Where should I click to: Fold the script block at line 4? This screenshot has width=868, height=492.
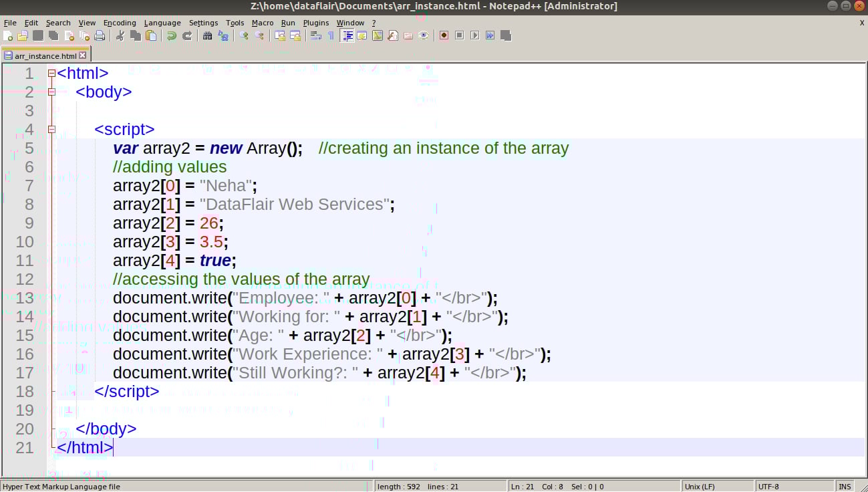click(x=51, y=130)
